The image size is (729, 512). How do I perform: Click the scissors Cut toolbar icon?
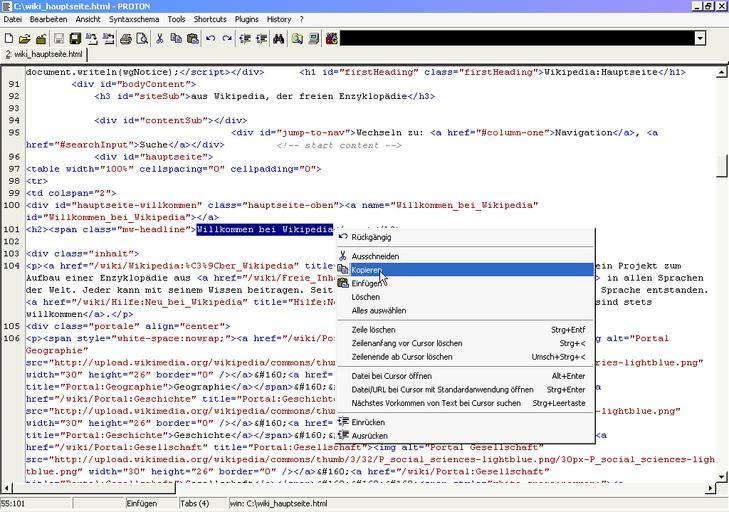coord(159,39)
